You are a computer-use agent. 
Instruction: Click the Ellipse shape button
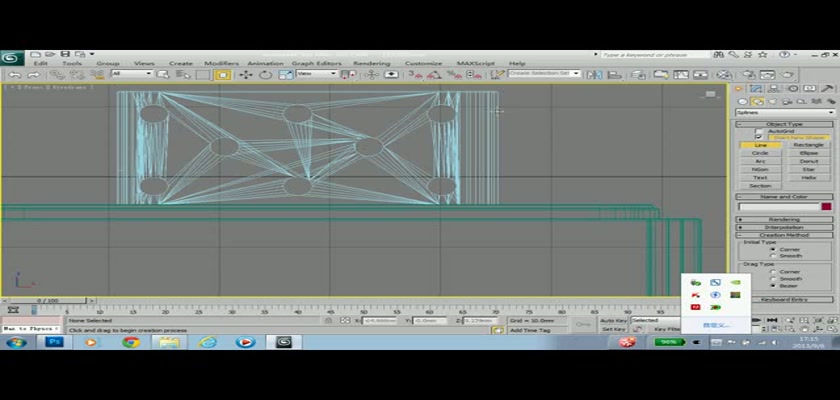[808, 153]
